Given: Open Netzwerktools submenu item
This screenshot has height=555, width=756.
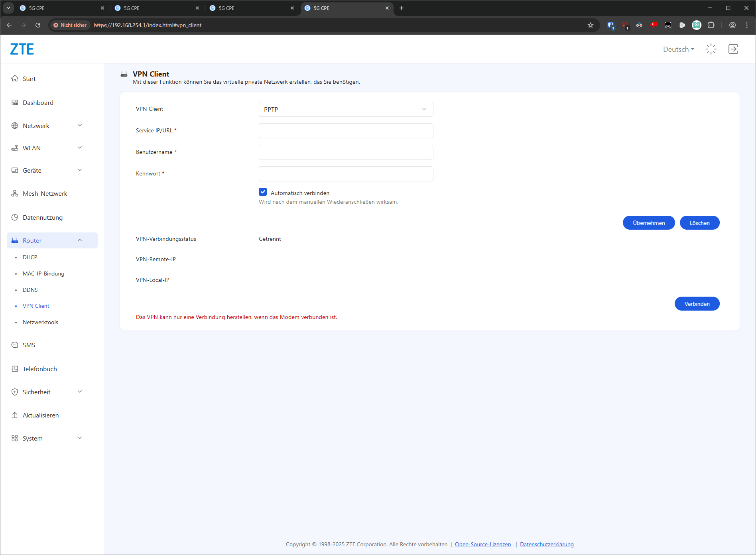Looking at the screenshot, I should click(40, 322).
